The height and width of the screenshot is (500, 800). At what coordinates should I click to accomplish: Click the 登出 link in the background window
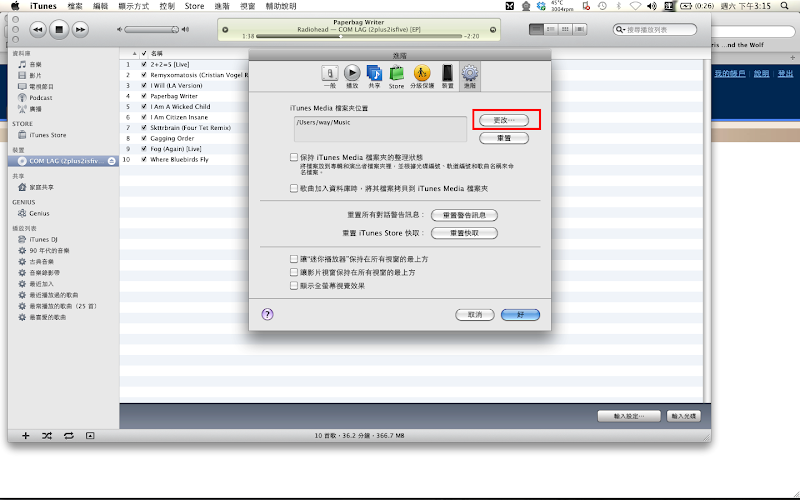coord(785,74)
